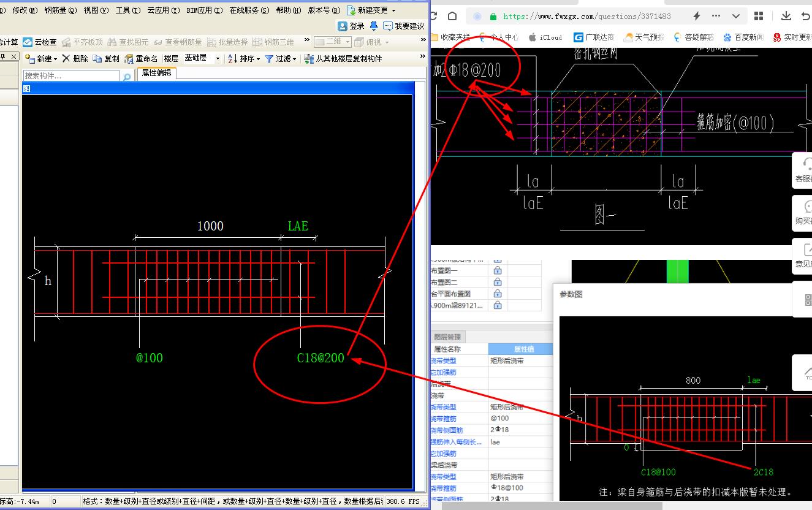
Task: Open the 基础层 floor selector dropdown
Action: (218, 59)
